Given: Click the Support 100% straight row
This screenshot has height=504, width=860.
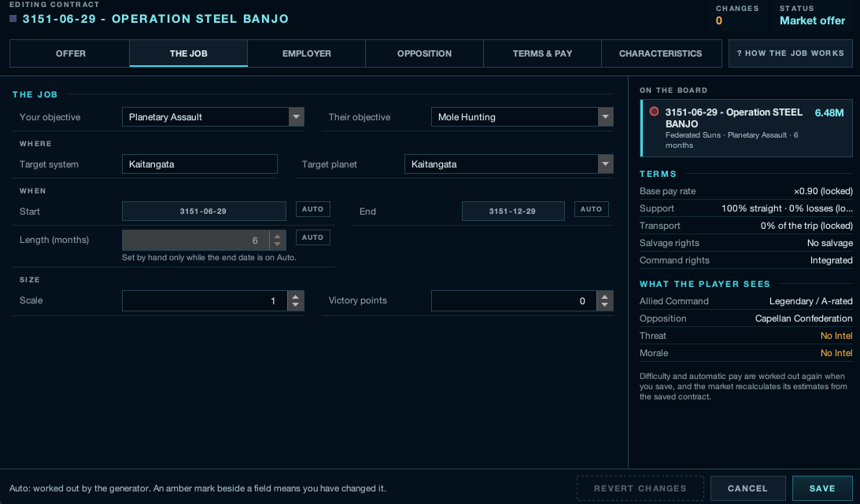Looking at the screenshot, I should coord(746,208).
